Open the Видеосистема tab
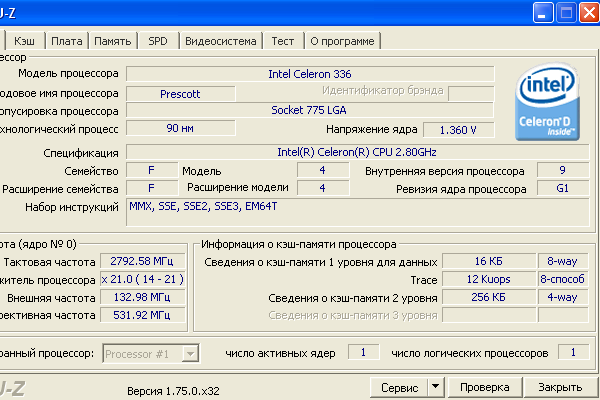This screenshot has width=600, height=400. click(x=219, y=41)
